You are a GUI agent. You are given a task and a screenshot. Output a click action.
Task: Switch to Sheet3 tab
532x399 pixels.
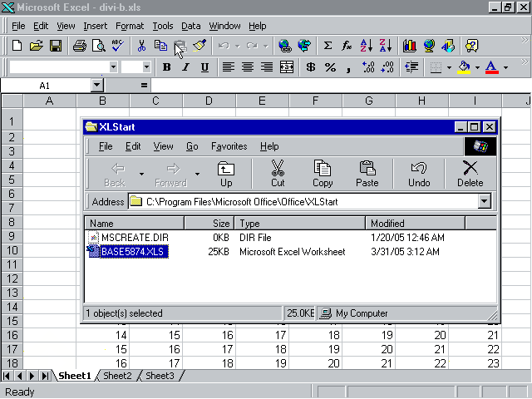click(160, 376)
